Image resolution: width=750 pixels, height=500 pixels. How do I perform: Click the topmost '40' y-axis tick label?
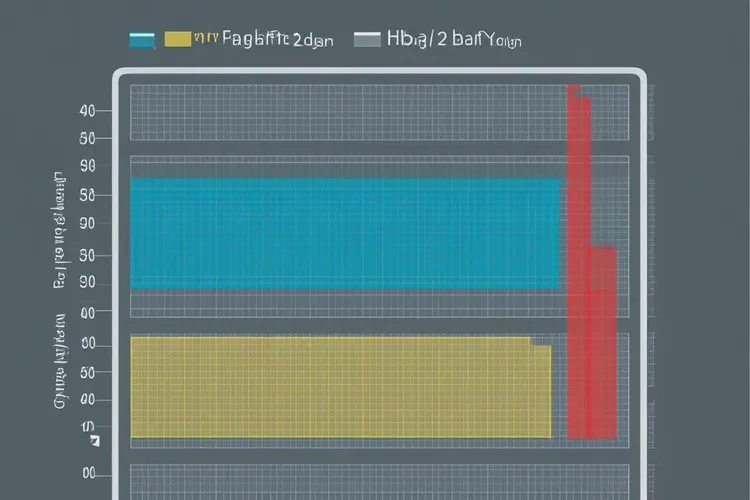pyautogui.click(x=88, y=111)
